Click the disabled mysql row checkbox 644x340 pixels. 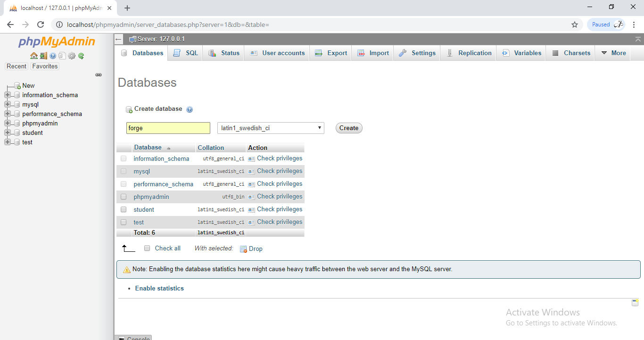click(x=124, y=171)
